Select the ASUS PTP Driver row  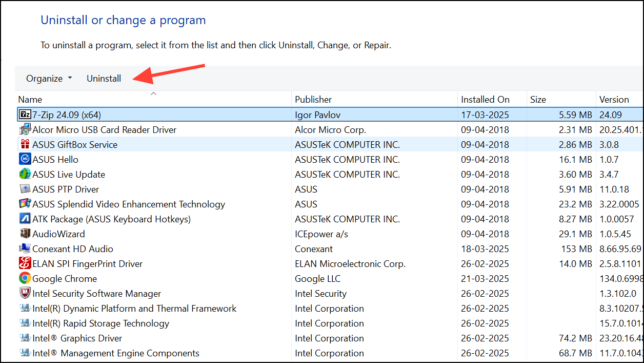[x=330, y=189]
